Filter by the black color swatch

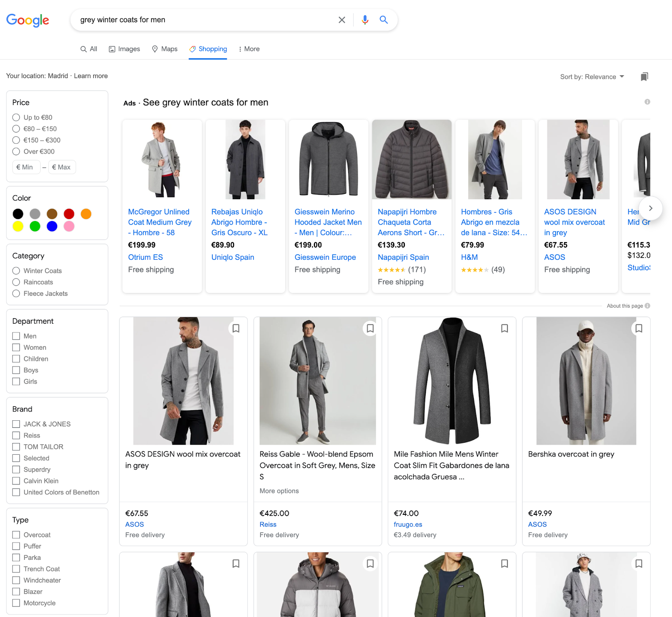pos(18,214)
